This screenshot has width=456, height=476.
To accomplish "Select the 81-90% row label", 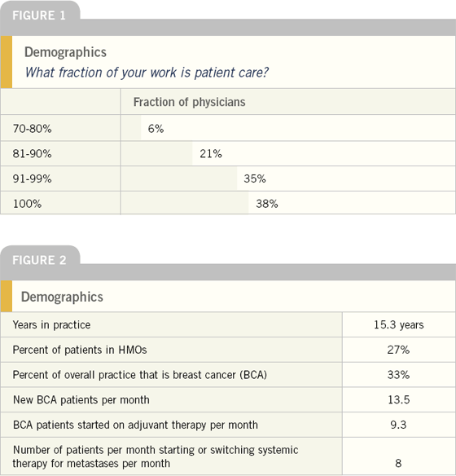I will [32, 153].
